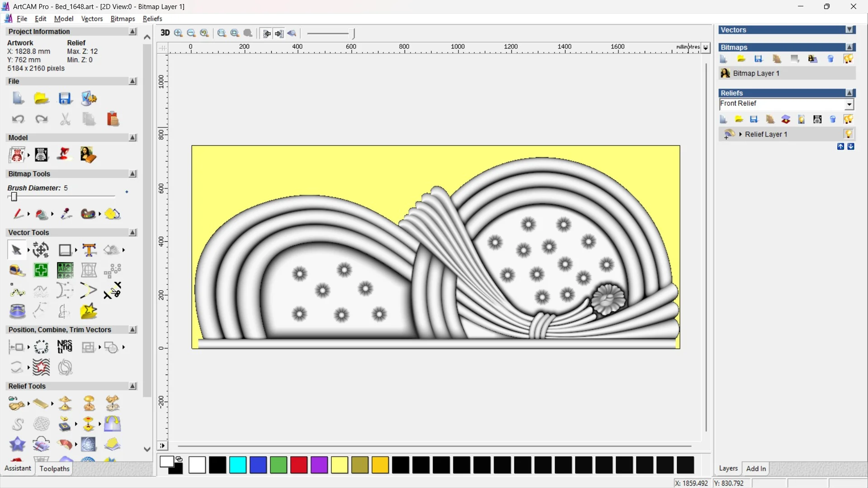Switch to the Toolpaths tab
868x488 pixels.
coord(54,469)
